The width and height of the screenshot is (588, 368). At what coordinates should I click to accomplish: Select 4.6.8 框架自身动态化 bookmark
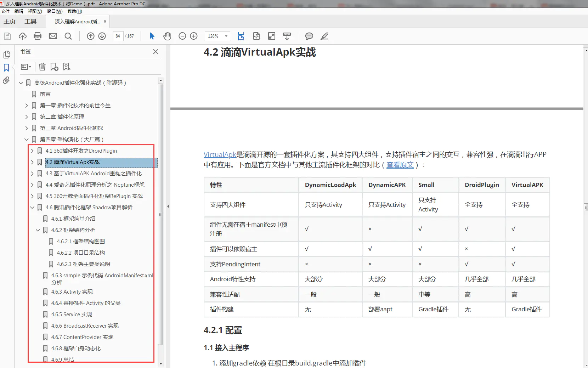coord(76,349)
